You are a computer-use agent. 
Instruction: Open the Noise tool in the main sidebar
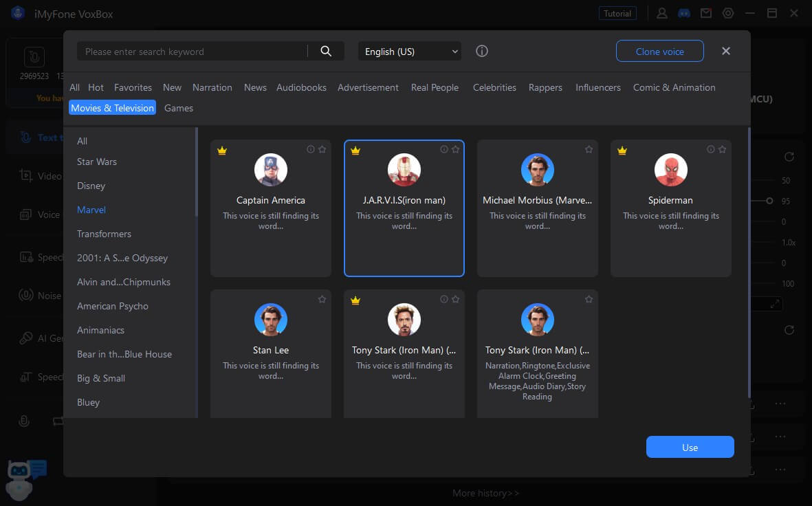point(40,295)
